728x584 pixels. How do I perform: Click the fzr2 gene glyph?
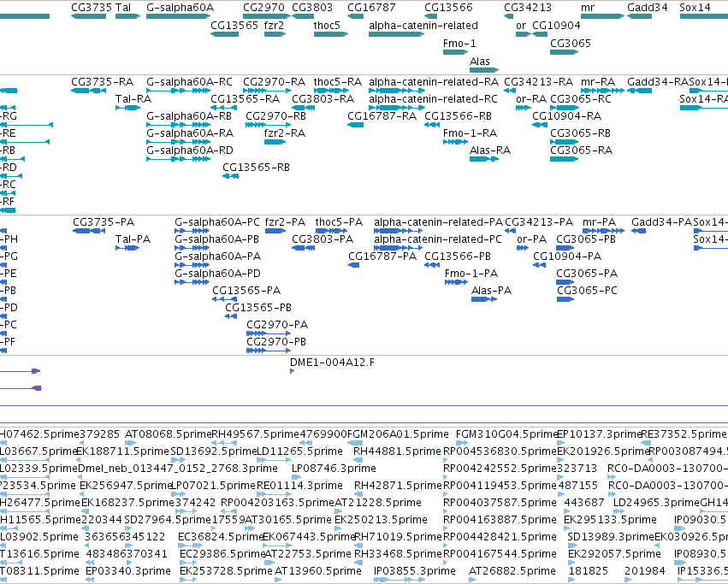point(275,34)
